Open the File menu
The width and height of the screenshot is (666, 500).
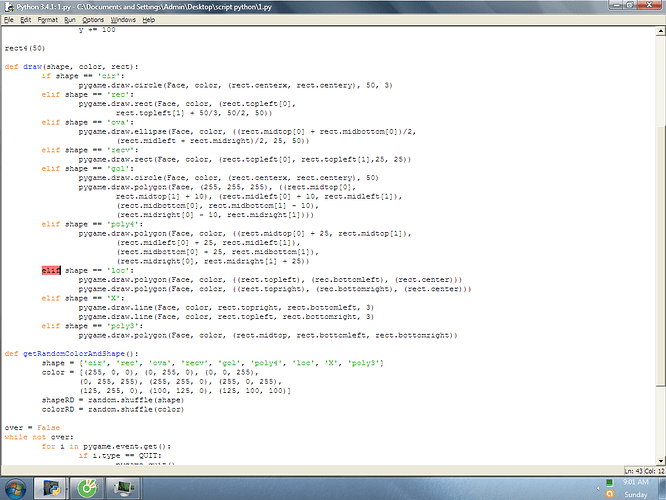click(x=10, y=19)
